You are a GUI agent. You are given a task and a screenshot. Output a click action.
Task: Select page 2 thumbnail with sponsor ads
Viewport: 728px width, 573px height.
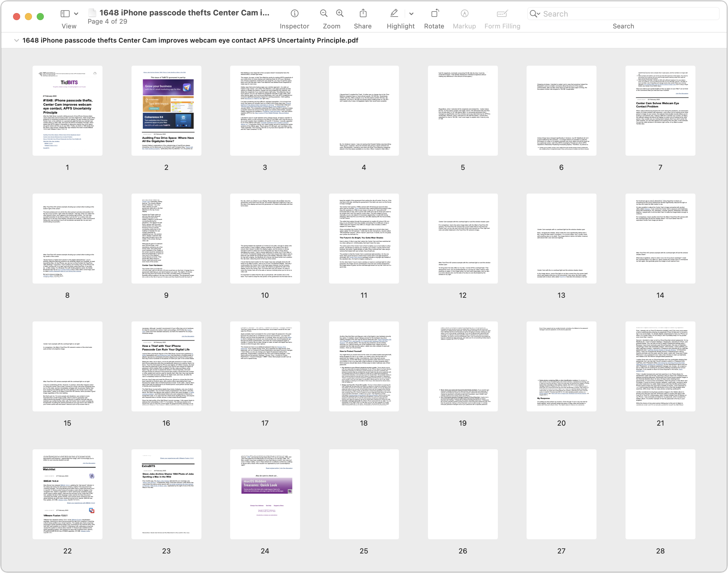[x=166, y=111]
